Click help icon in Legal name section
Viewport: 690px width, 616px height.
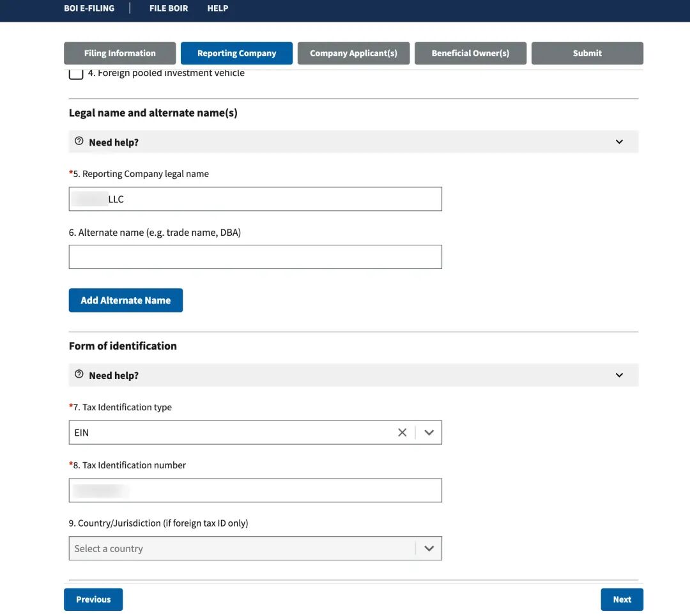(x=79, y=141)
